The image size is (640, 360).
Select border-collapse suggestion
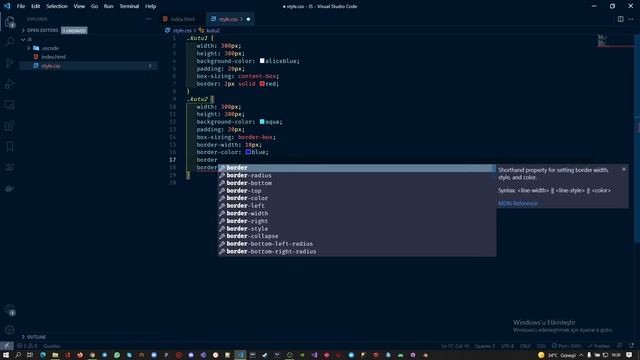[357, 236]
